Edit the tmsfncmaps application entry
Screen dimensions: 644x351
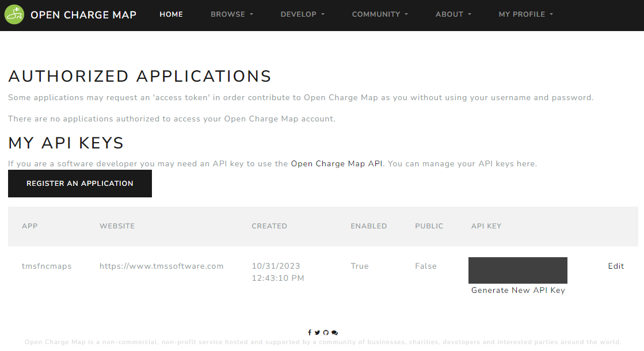[x=616, y=266]
